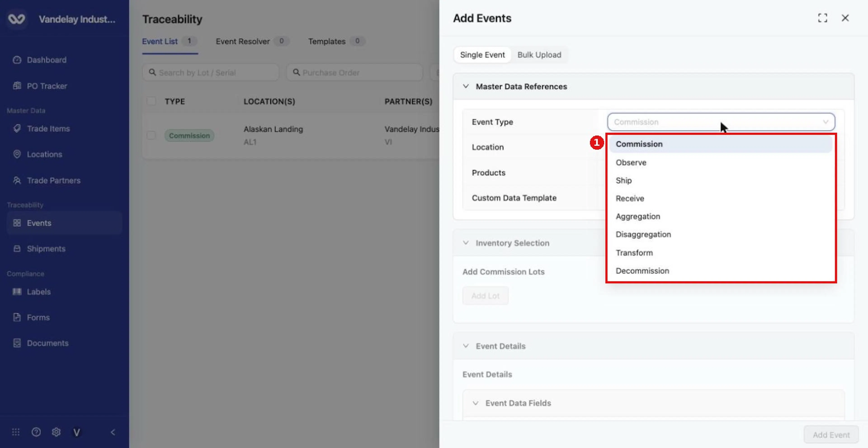Screen dimensions: 868x448
Task: Select Observe from event type list
Action: 721,162
